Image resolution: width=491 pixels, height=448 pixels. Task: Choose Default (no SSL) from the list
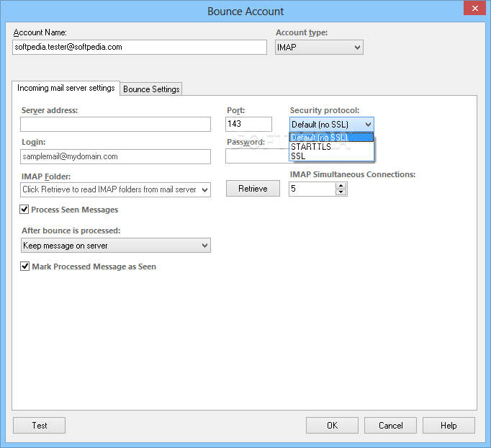tap(331, 138)
